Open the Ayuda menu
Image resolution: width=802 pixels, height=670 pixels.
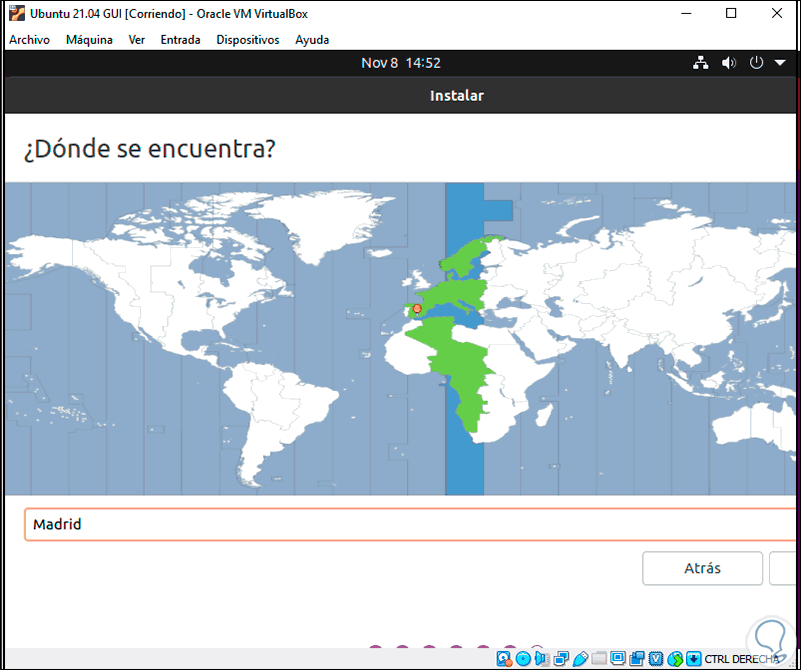[x=312, y=40]
